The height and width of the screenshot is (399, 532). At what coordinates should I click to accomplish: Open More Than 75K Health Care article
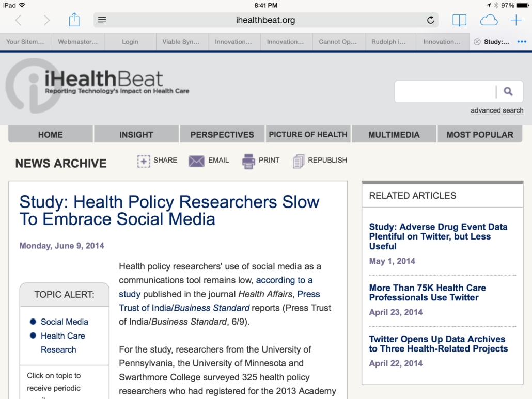tap(427, 293)
